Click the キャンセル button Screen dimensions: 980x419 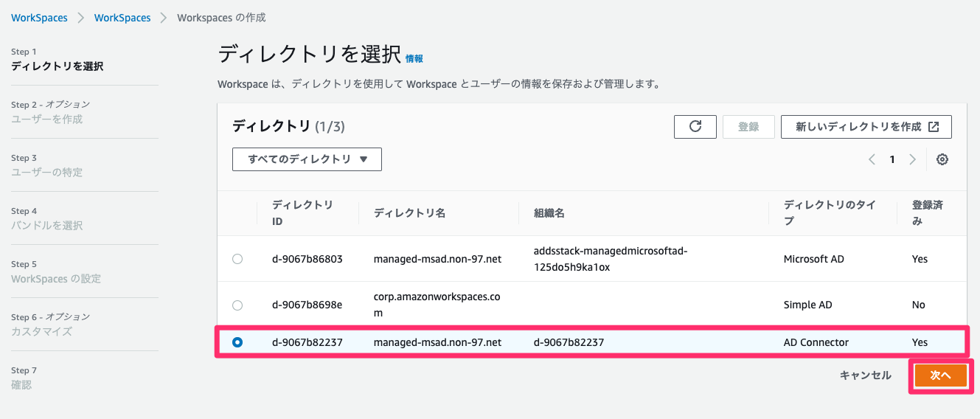(866, 375)
